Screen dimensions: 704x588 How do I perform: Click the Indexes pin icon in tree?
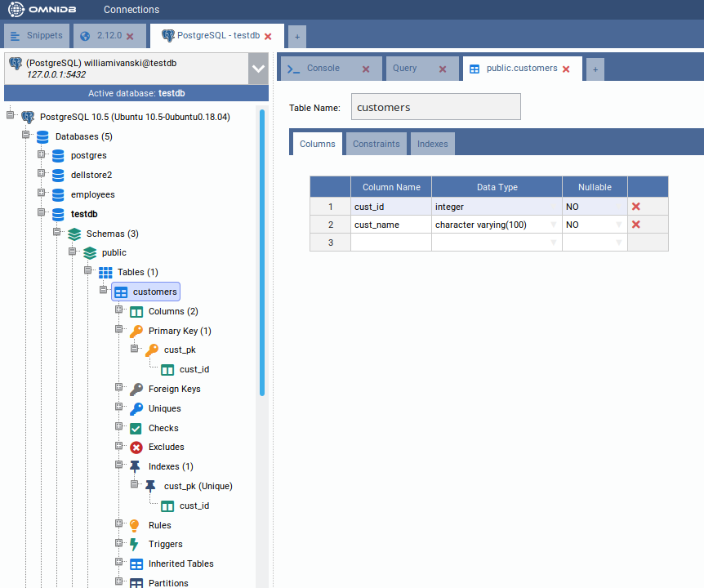[x=136, y=466]
